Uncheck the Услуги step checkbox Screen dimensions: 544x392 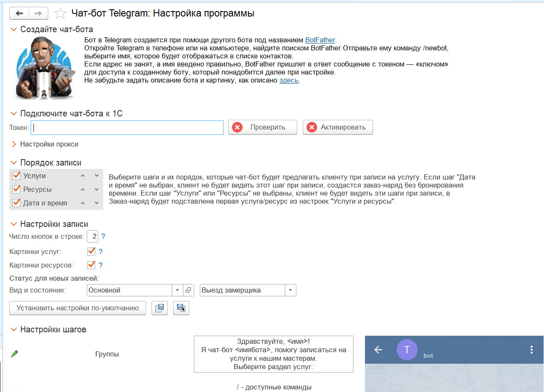click(x=17, y=176)
